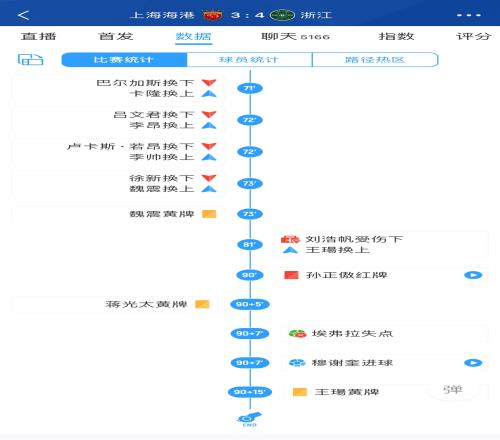Select the 球员统计 segment
Screen dimensions: 500x440
coord(249,60)
